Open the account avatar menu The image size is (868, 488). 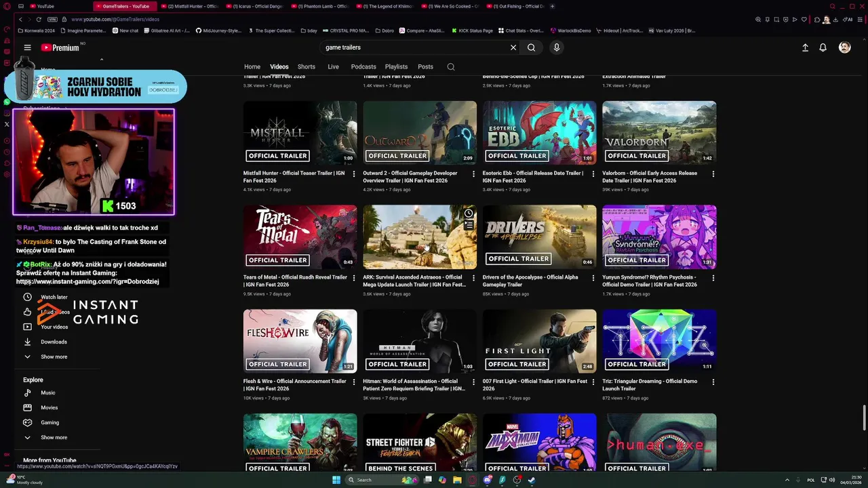[844, 47]
